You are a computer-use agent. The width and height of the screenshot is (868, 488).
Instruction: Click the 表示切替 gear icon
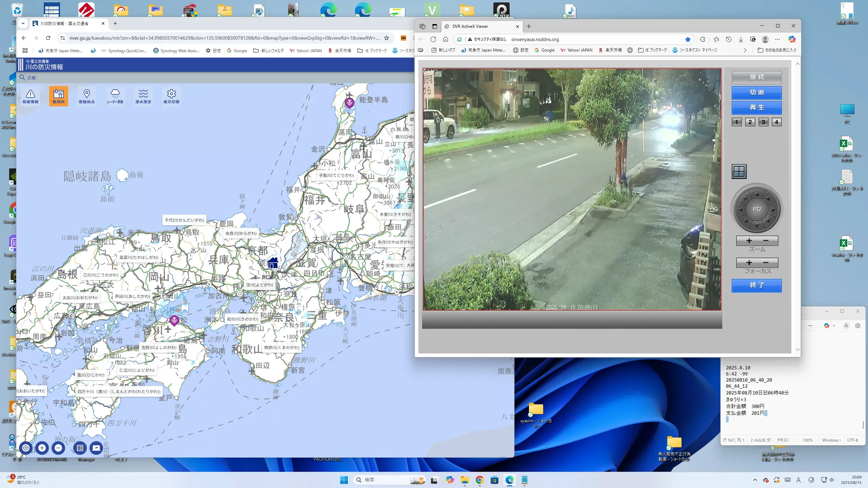(171, 96)
